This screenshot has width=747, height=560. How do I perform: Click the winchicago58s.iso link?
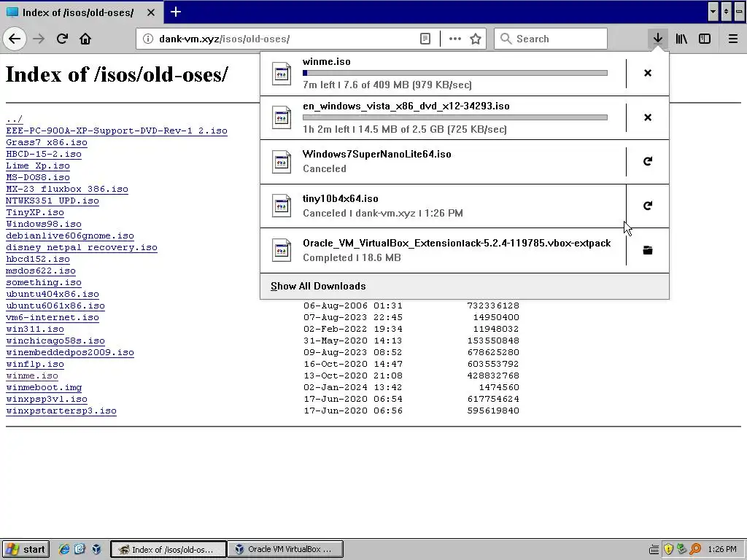55,341
